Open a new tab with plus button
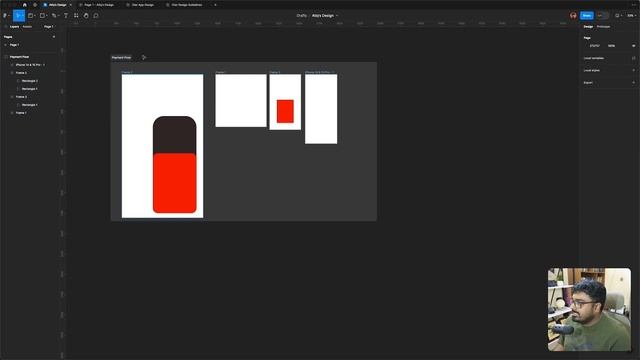Viewport: 640px width, 360px height. pos(216,5)
